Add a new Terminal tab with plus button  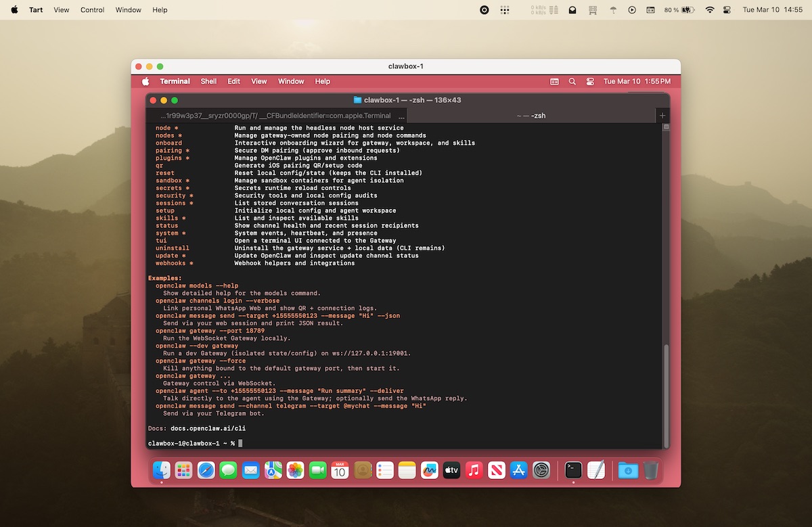(662, 116)
